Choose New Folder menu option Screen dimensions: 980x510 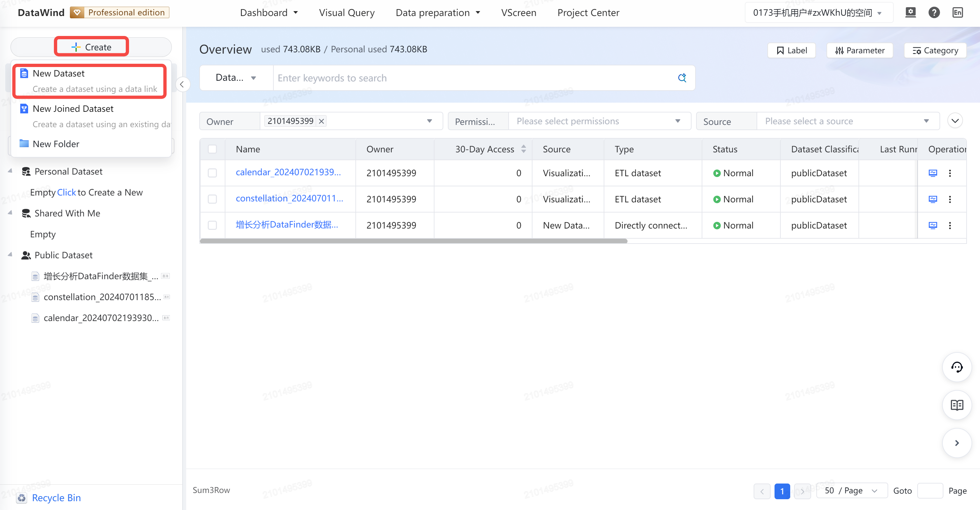[x=91, y=144]
